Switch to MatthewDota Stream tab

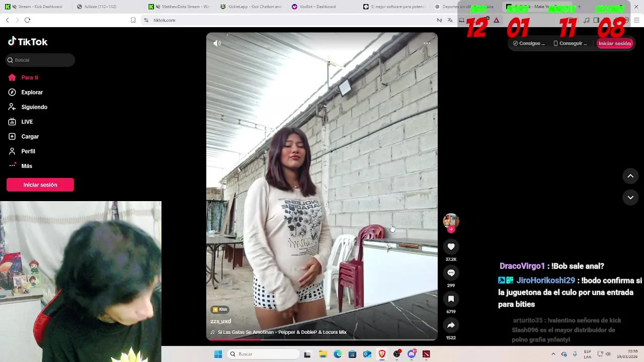pyautogui.click(x=179, y=7)
